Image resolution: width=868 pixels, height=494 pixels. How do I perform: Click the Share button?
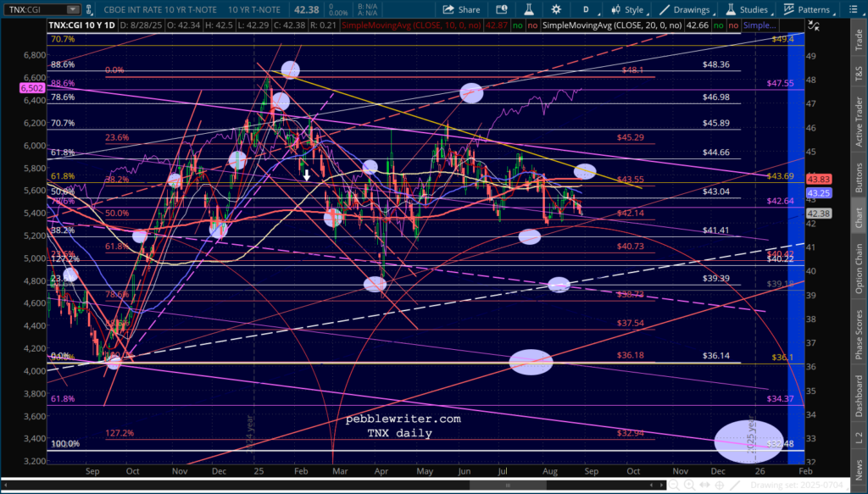tap(461, 9)
